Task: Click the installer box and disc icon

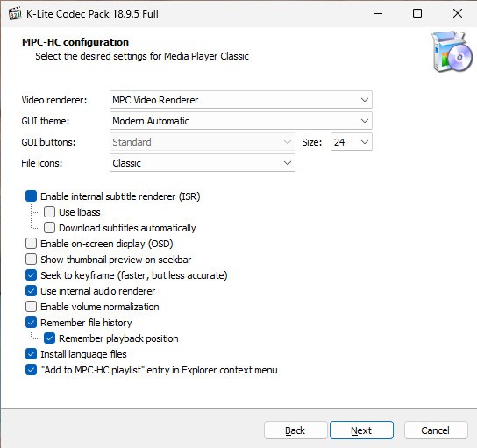Action: pos(452,52)
